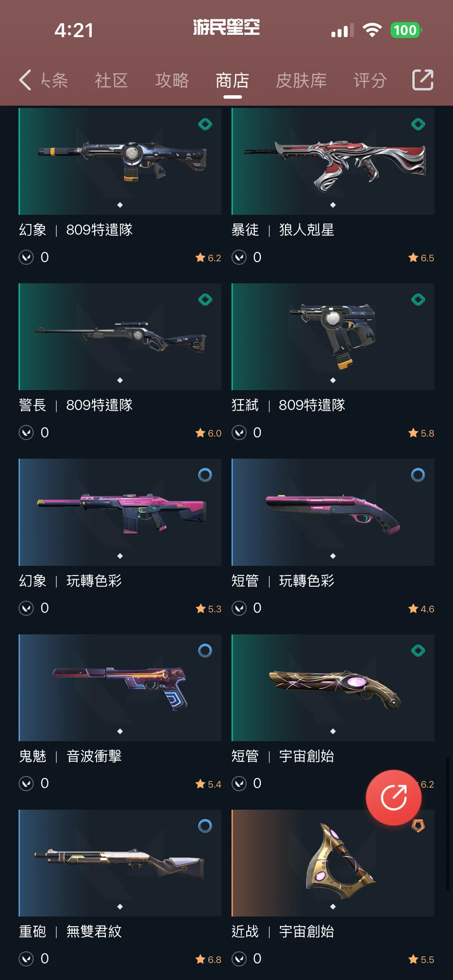This screenshot has height=980, width=453.
Task: Open the 暴徒 狼人剋星 skin thumbnail
Action: pos(333,161)
